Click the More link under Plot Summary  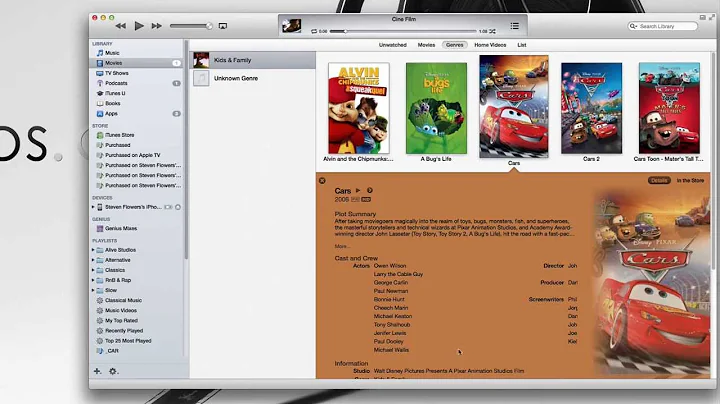pyautogui.click(x=342, y=247)
